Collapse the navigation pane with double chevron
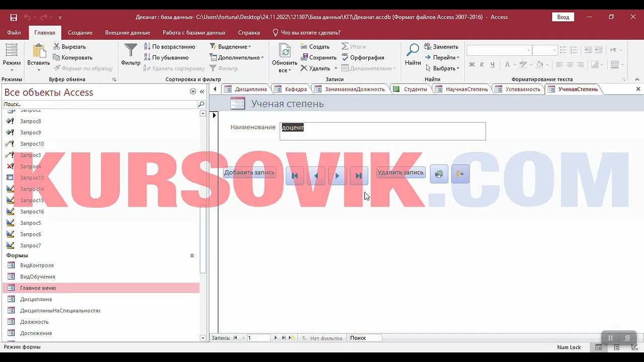 pyautogui.click(x=202, y=92)
